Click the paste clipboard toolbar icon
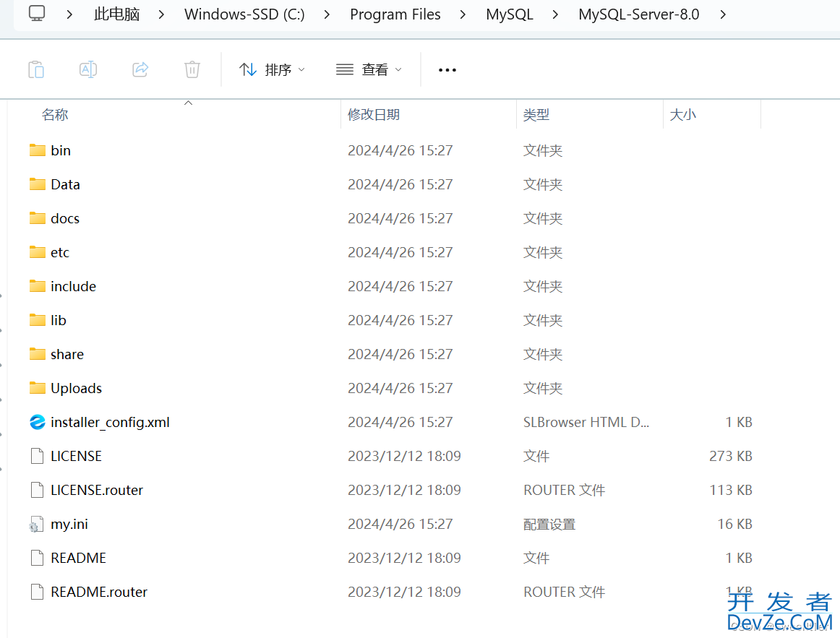 [x=36, y=69]
